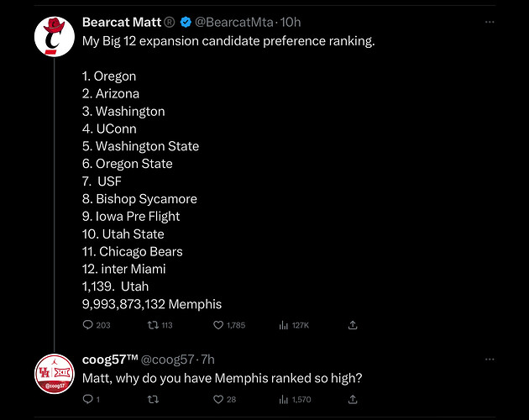The image size is (529, 420).
Task: Click Bearcat Matt's blue verified badge
Action: [185, 22]
